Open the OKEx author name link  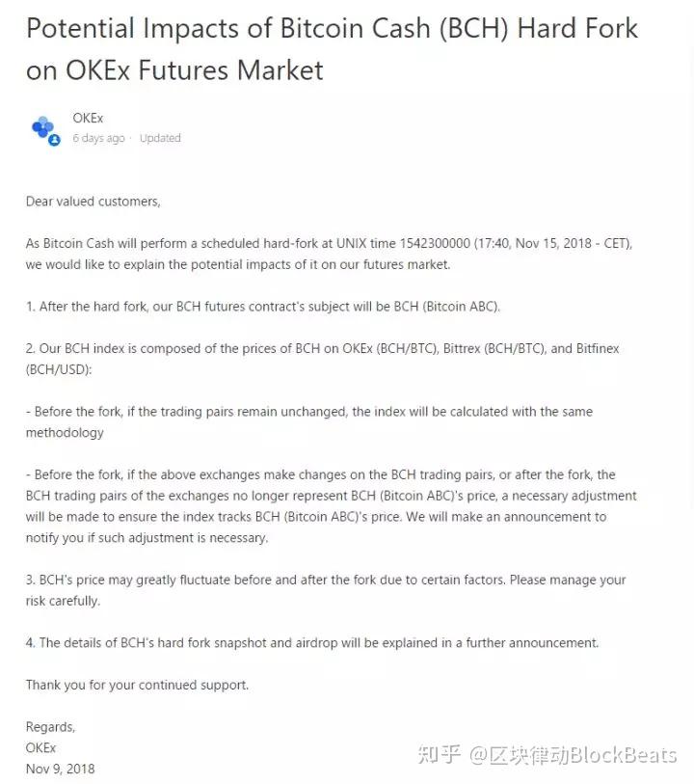[x=88, y=119]
